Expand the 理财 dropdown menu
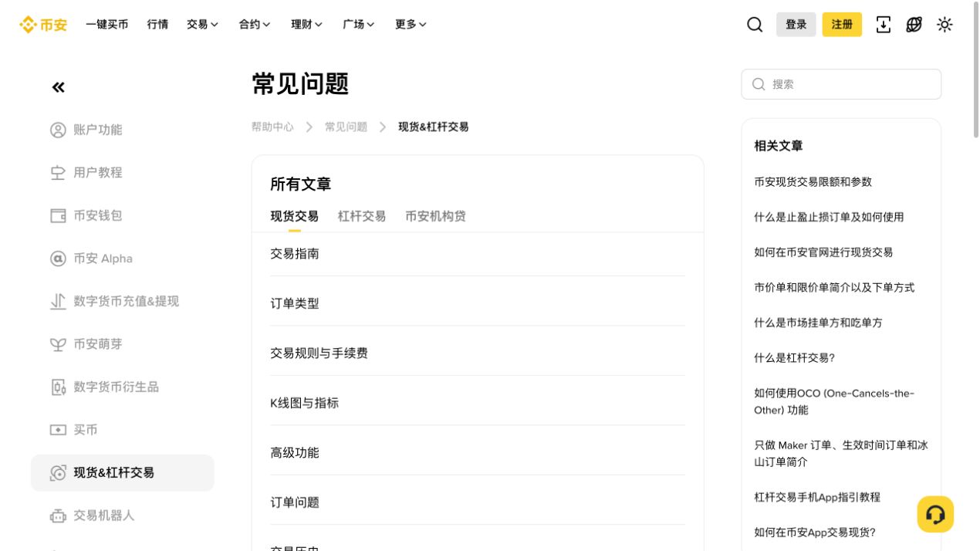980x551 pixels. [x=307, y=25]
